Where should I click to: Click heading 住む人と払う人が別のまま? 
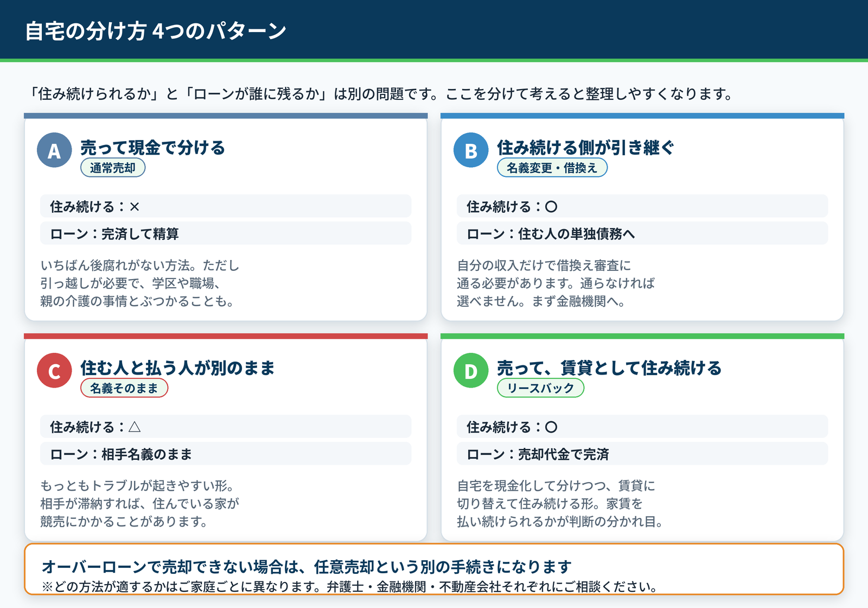177,368
